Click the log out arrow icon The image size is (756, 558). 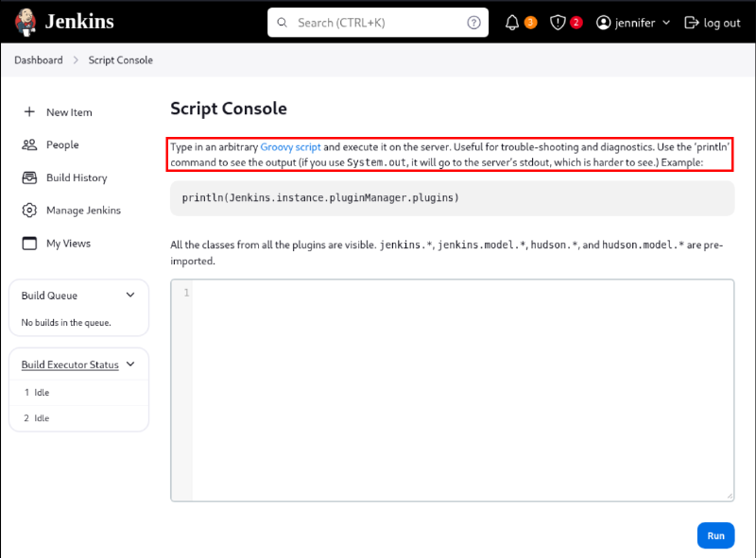point(692,23)
